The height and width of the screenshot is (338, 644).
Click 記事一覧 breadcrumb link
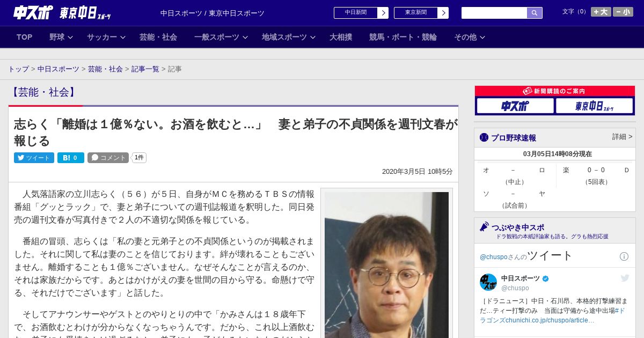point(145,69)
